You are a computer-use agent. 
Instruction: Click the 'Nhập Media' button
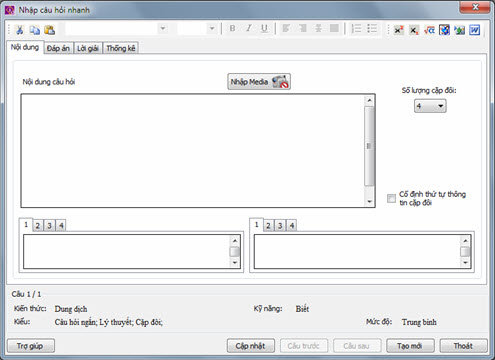pos(259,82)
